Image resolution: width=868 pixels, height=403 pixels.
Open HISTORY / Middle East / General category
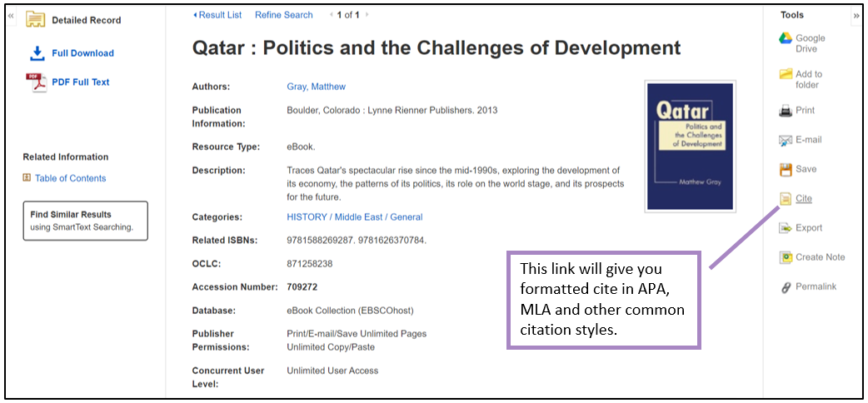tap(354, 217)
